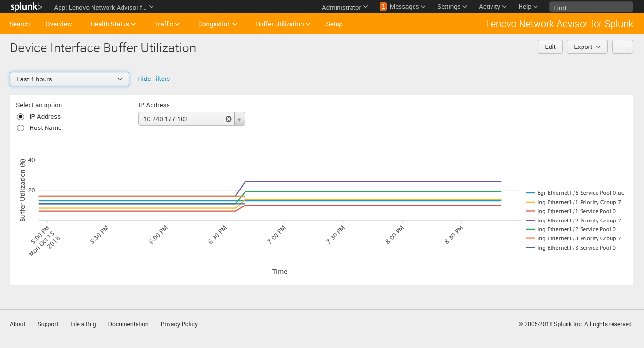Click legend swatch for Ing Ethernet1/1 Priority Group 7

coord(530,202)
